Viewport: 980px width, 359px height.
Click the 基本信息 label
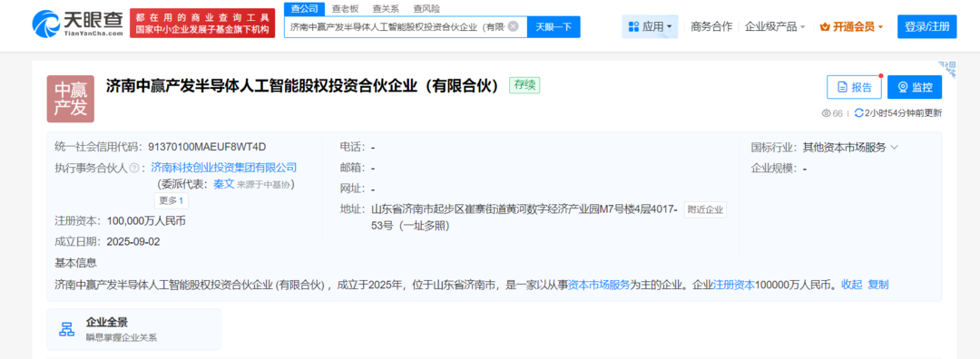pos(75,262)
